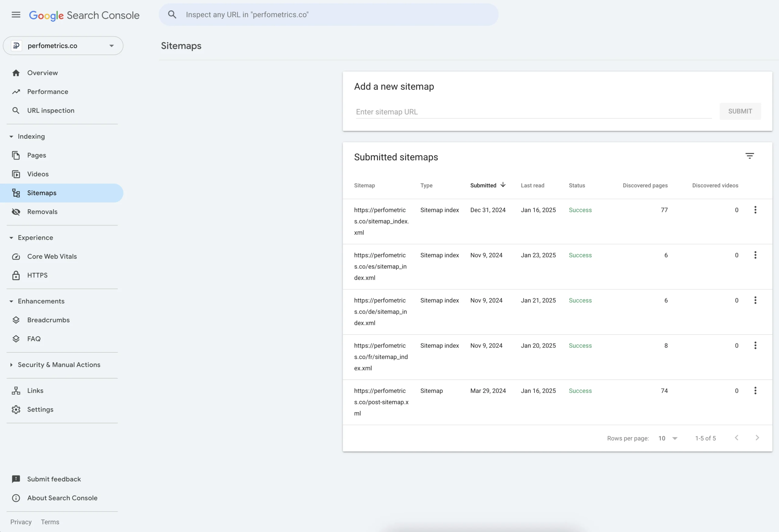Click the Discovered videos column header
Viewport: 779px width, 532px height.
pyautogui.click(x=715, y=185)
